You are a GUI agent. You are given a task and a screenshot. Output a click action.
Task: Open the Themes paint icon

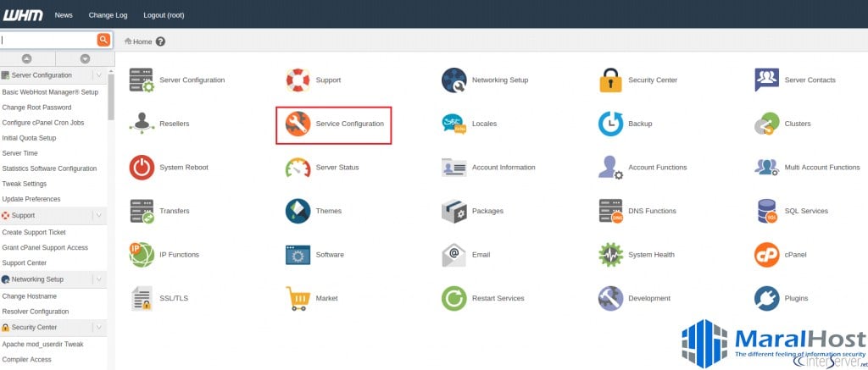coord(298,212)
